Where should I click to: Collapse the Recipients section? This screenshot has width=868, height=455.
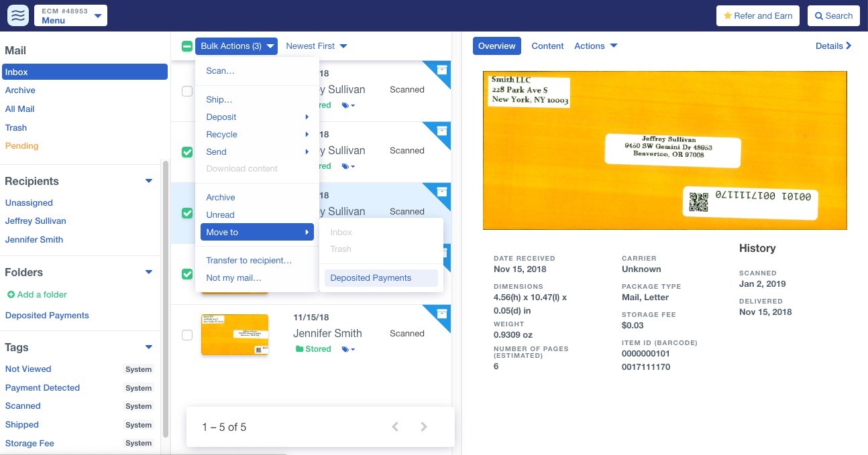(148, 181)
